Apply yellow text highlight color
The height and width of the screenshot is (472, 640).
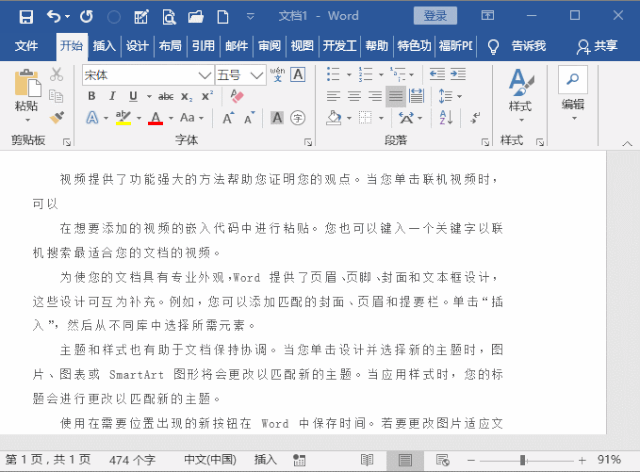pos(123,118)
